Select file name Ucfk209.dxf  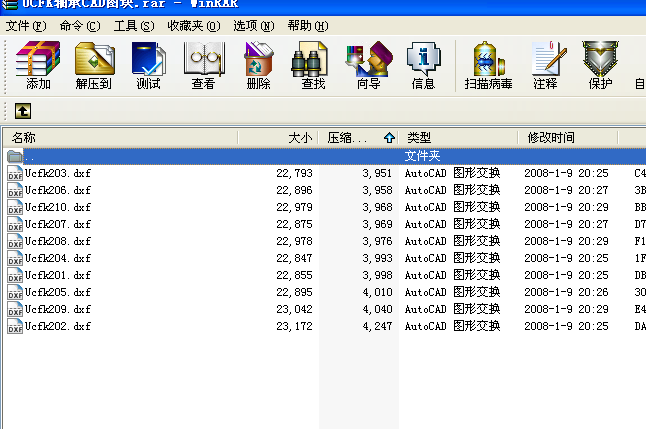click(x=58, y=309)
